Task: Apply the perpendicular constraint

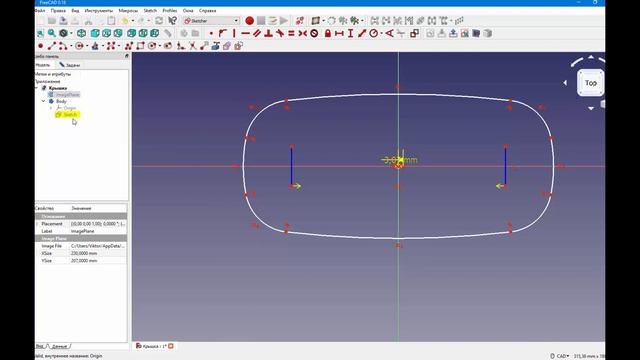Action: [268, 33]
